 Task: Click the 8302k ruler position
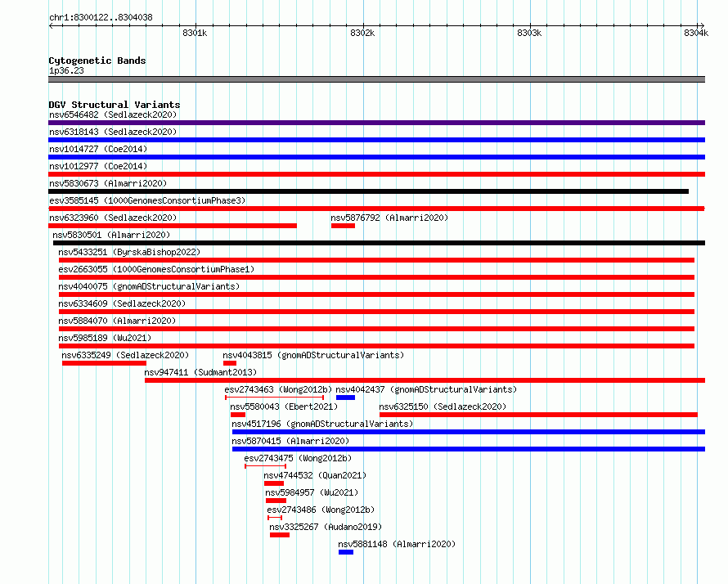click(362, 33)
